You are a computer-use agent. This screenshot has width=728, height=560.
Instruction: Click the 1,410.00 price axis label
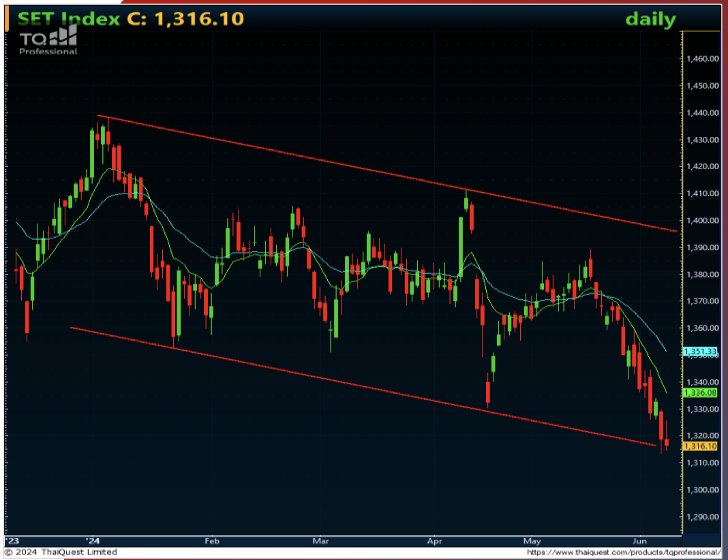pyautogui.click(x=703, y=193)
